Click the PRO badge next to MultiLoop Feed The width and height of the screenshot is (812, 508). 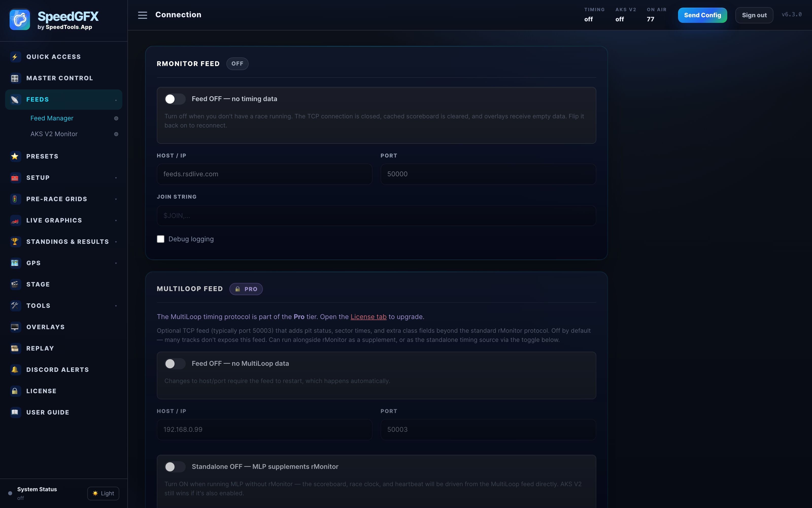pyautogui.click(x=246, y=289)
